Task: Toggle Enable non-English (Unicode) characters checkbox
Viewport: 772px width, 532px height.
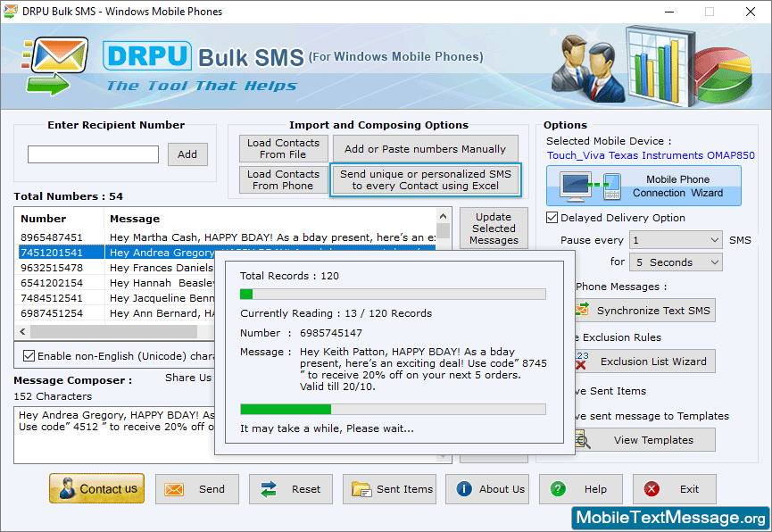Action: (29, 355)
